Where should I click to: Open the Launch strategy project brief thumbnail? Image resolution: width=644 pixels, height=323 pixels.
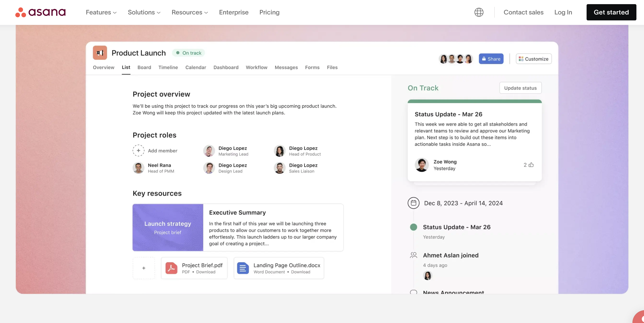coord(168,227)
